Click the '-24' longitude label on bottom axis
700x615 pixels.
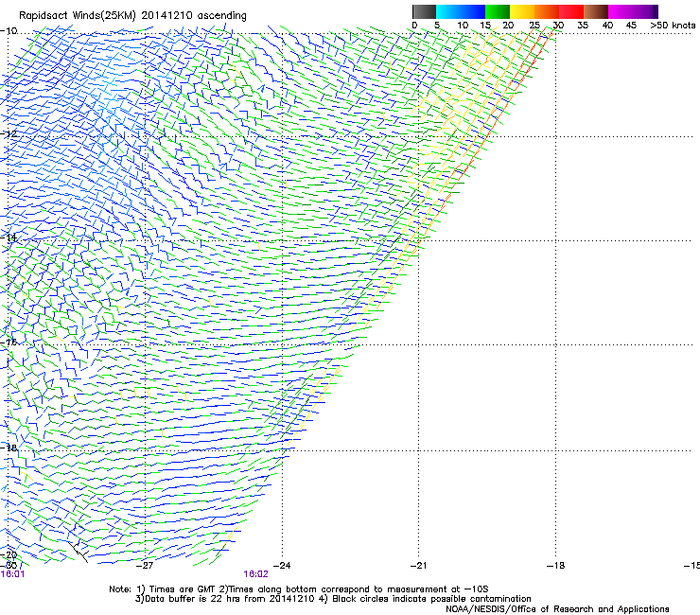[282, 566]
